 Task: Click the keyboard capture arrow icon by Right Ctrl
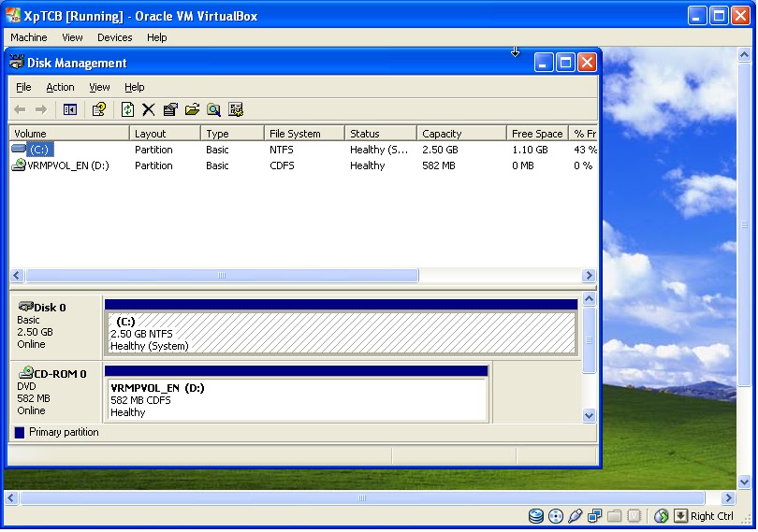[x=680, y=516]
